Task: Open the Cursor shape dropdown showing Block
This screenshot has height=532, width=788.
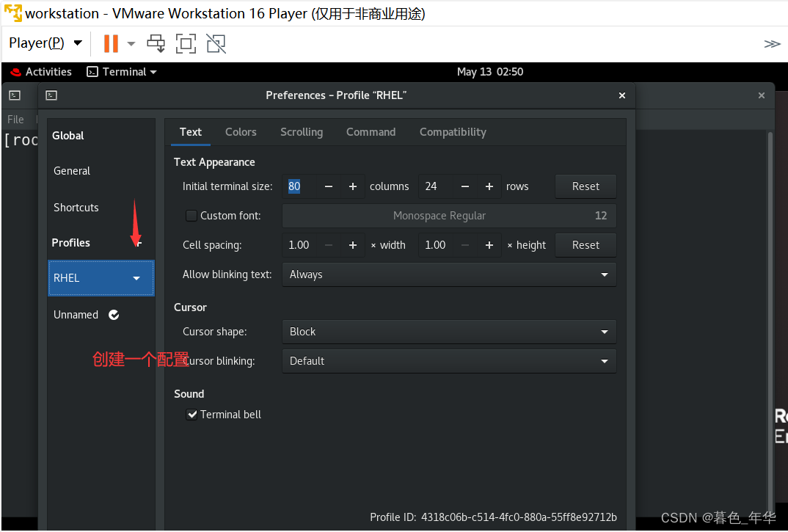Action: 449,332
